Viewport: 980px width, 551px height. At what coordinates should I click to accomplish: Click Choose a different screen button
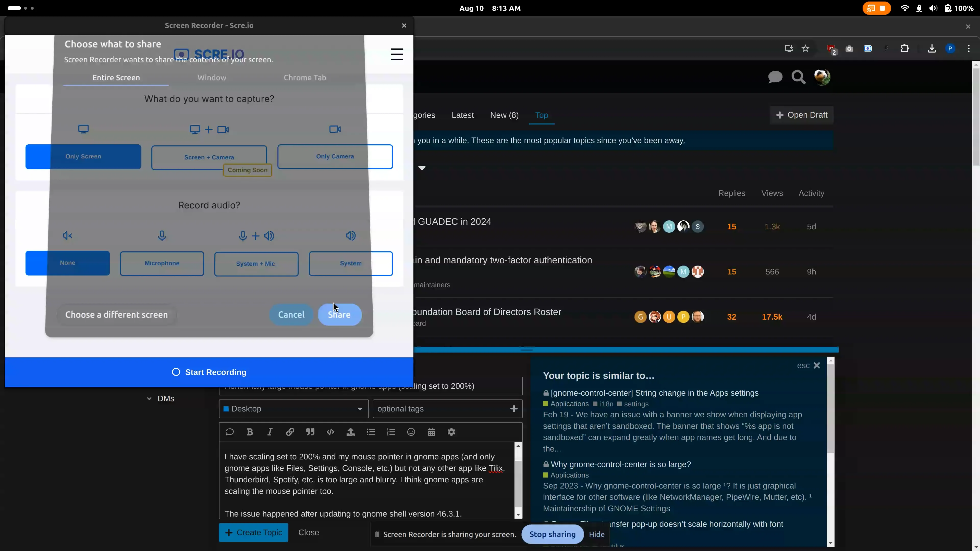[116, 315]
